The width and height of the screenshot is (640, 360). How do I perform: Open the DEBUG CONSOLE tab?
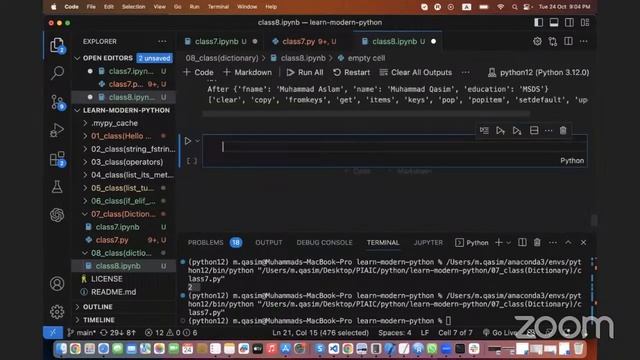pos(324,242)
